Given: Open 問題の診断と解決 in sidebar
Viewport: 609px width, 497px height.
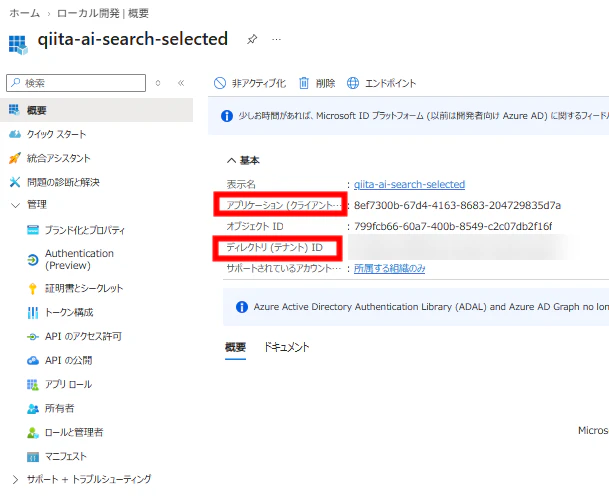Looking at the screenshot, I should pyautogui.click(x=63, y=182).
